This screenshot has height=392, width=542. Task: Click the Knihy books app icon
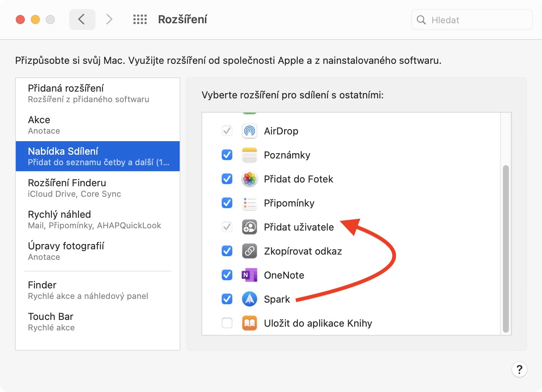[249, 323]
